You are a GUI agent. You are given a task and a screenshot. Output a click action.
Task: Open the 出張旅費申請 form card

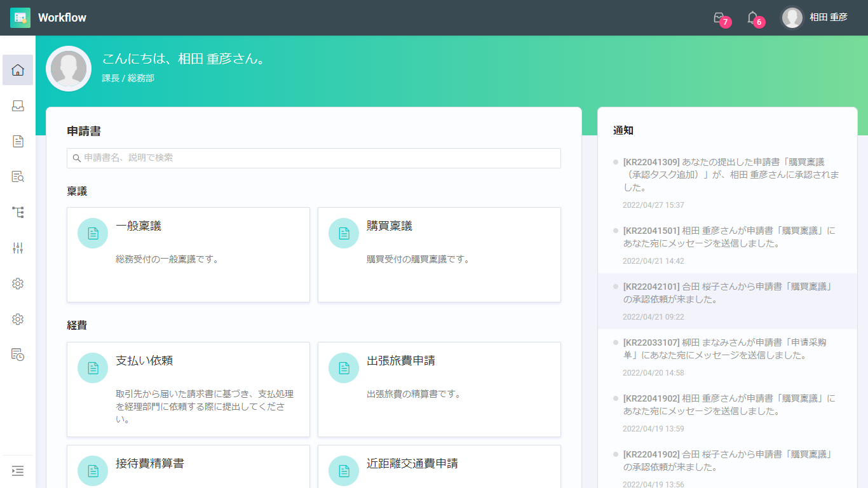tap(439, 389)
